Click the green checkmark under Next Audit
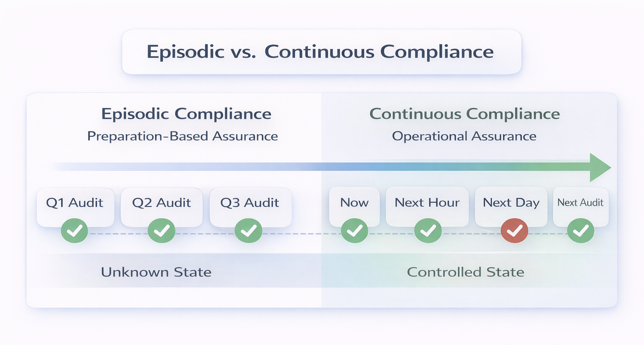 pyautogui.click(x=581, y=231)
